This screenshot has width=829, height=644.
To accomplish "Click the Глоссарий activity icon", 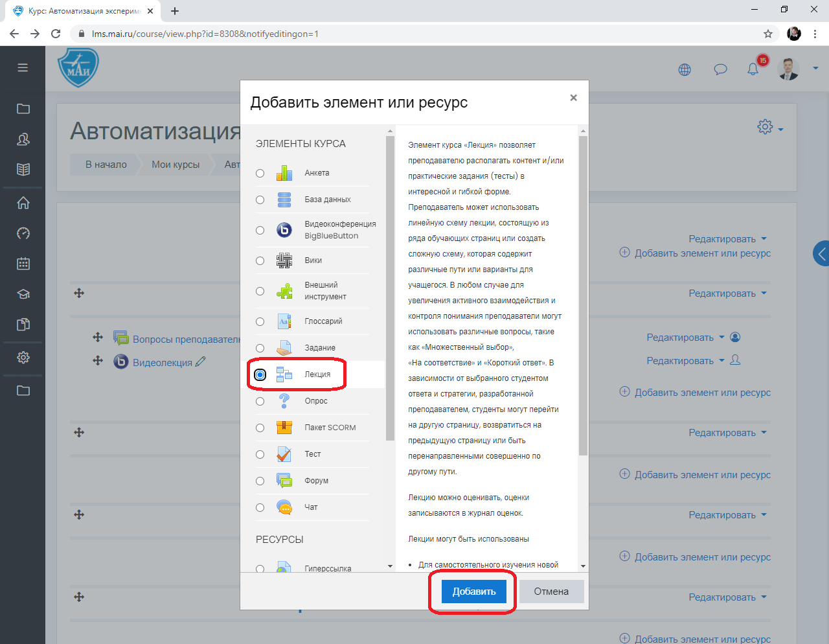I will [x=284, y=321].
